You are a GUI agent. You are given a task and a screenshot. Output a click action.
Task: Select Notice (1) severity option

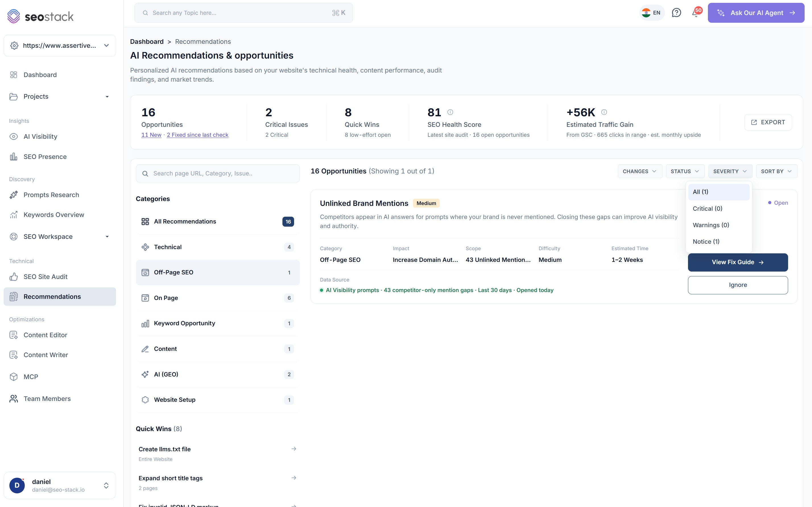(718, 241)
